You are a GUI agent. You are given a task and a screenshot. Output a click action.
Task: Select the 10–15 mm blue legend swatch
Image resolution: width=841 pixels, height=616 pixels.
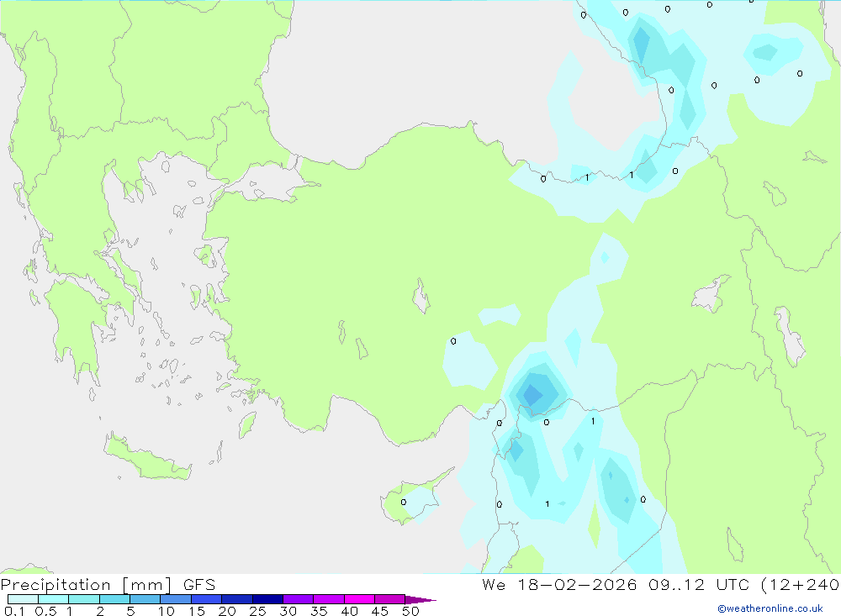[176, 599]
